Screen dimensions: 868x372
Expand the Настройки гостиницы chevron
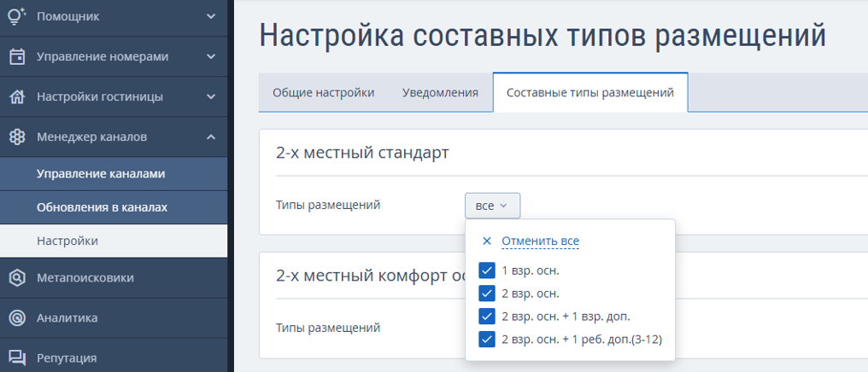pos(211,96)
